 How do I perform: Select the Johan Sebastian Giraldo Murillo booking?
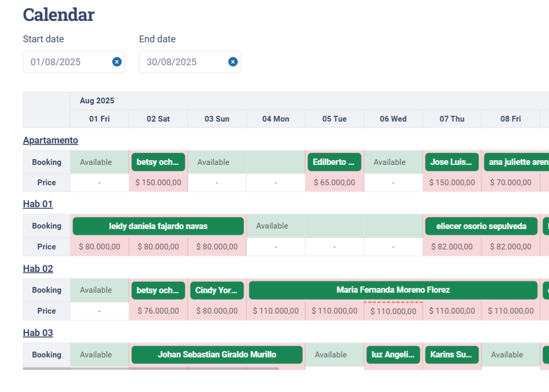coord(217,354)
